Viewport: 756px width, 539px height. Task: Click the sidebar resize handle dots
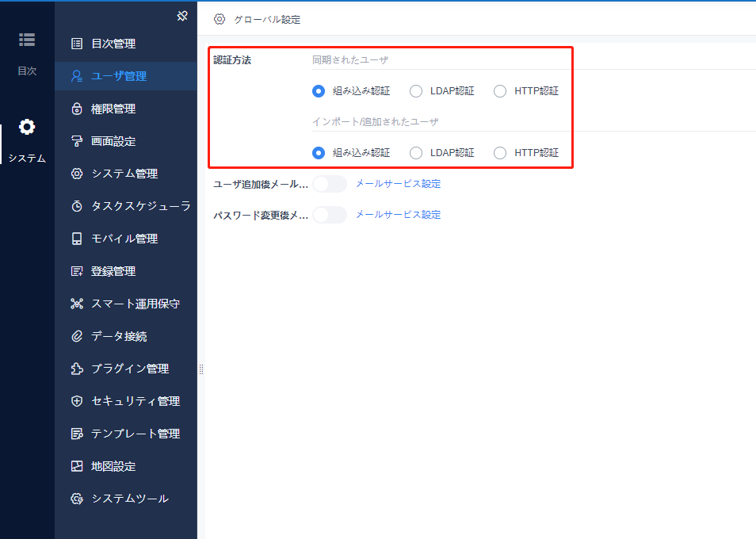tap(201, 369)
